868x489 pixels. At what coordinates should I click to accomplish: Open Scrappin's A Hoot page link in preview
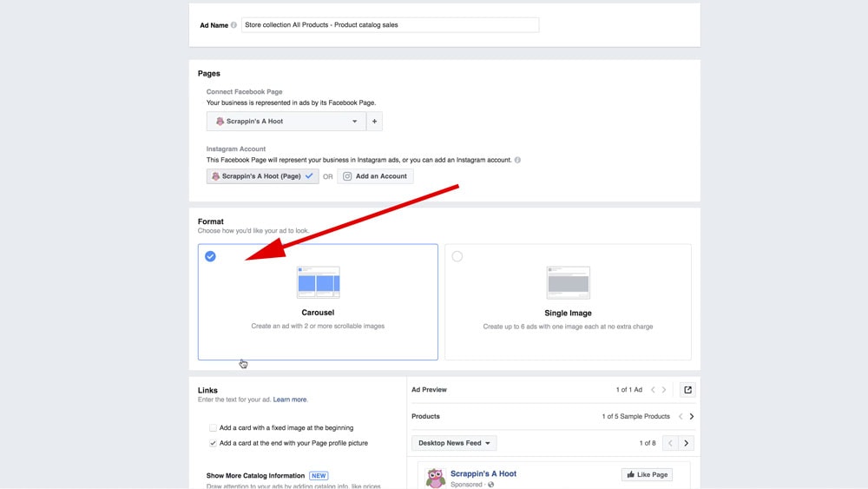[483, 473]
